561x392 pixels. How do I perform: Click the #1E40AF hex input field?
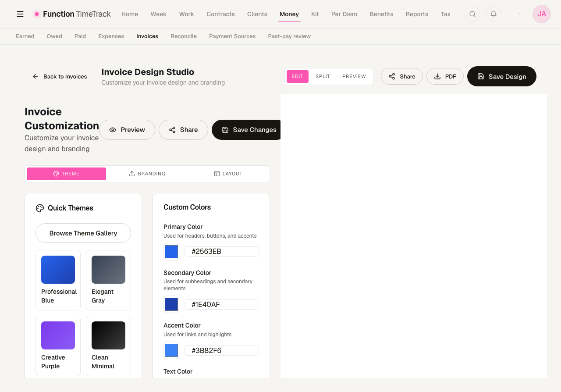222,304
